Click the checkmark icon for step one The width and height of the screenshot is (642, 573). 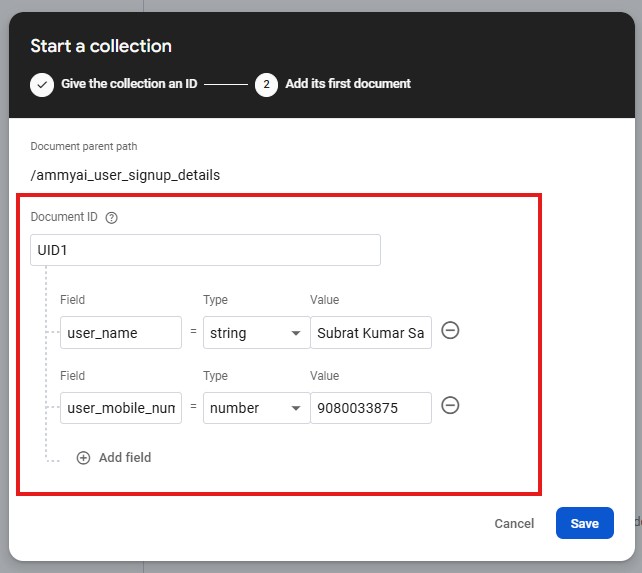pos(42,85)
